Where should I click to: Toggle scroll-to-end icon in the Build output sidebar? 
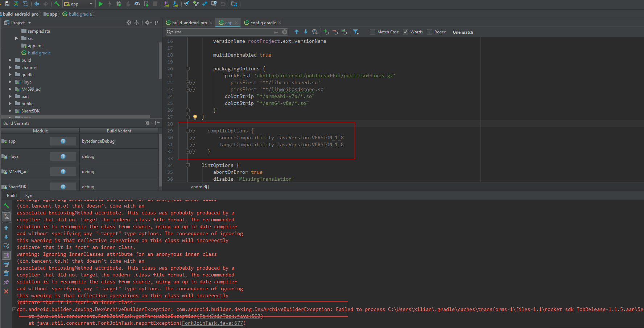tap(6, 255)
